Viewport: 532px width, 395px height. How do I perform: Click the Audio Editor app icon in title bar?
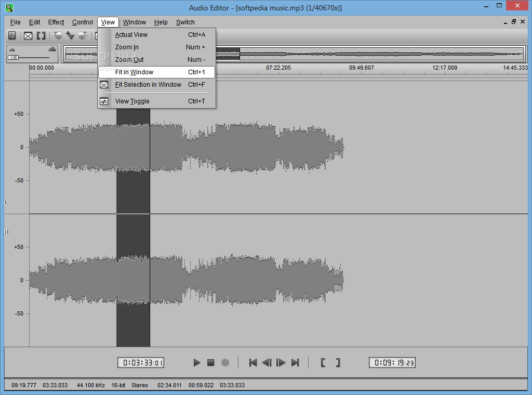[9, 8]
